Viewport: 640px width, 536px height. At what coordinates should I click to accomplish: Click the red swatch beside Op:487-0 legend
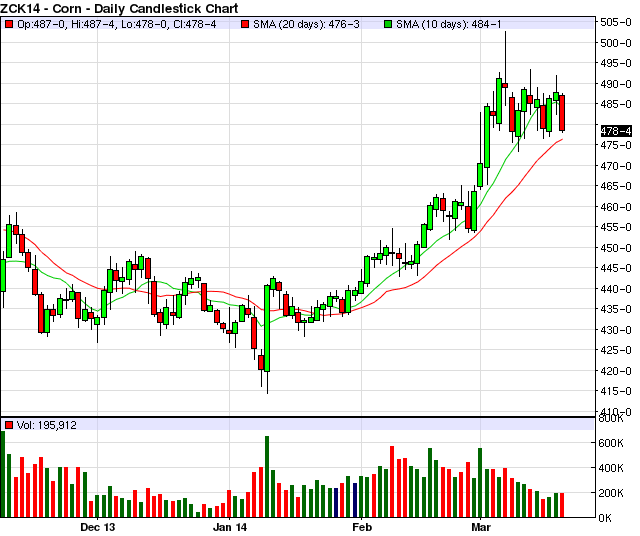tap(9, 24)
